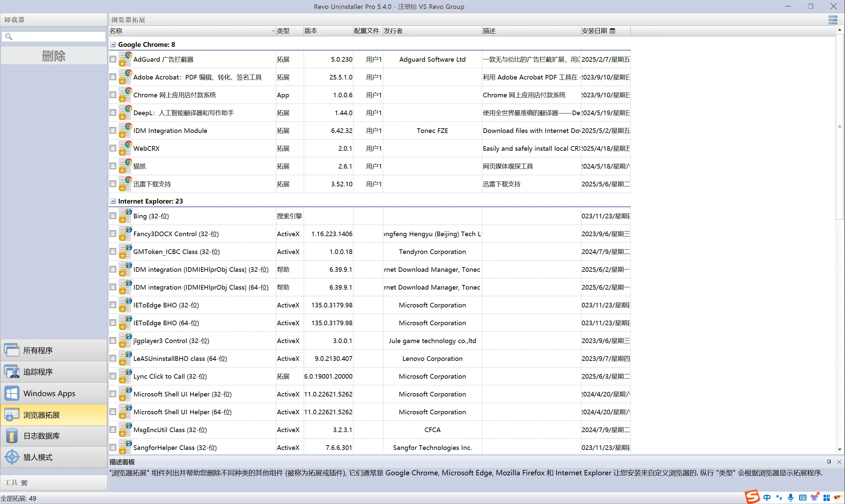Select the Bing (32-位) checkbox
This screenshot has width=845, height=504.
point(113,216)
